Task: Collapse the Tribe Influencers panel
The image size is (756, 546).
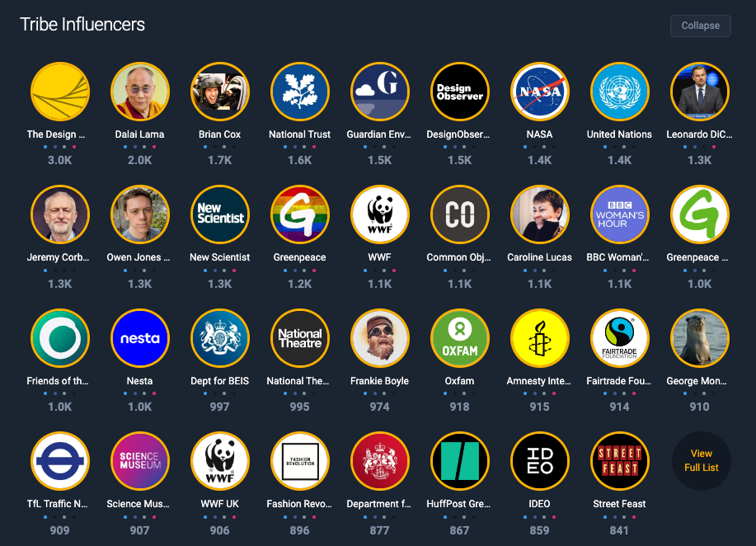Action: click(x=700, y=26)
